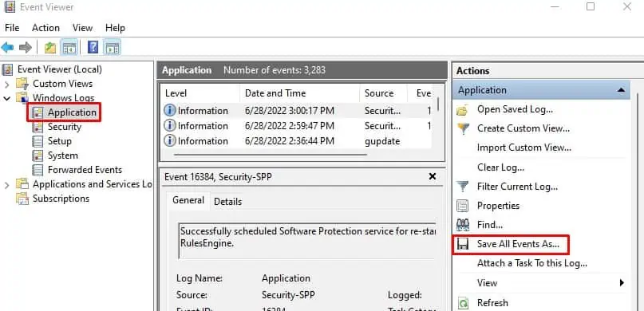The image size is (644, 311).
Task: Click Attach a Task To this Log...
Action: point(531,263)
